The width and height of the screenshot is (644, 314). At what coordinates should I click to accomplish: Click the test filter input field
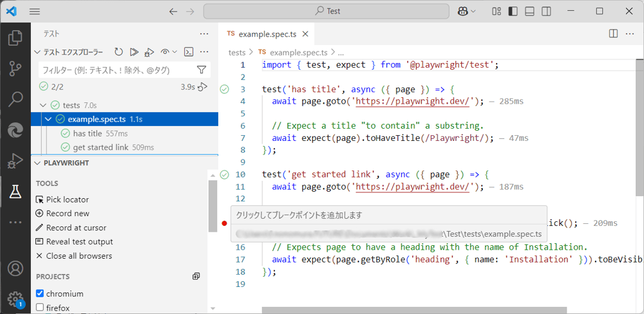[117, 69]
